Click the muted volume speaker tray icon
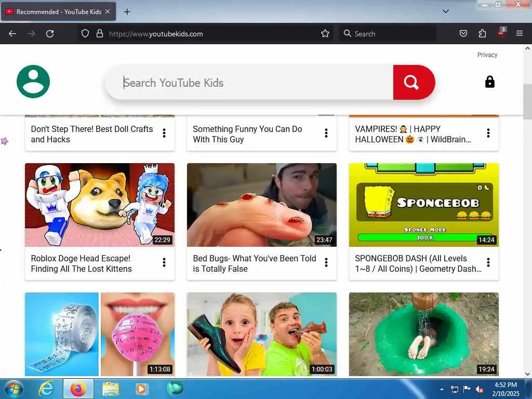 tap(480, 390)
